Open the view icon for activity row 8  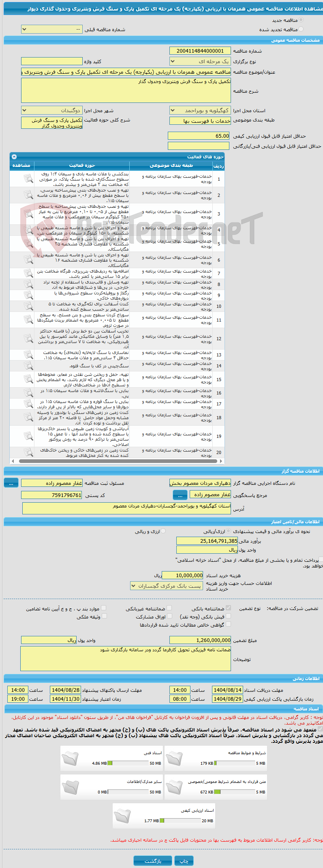(28, 284)
